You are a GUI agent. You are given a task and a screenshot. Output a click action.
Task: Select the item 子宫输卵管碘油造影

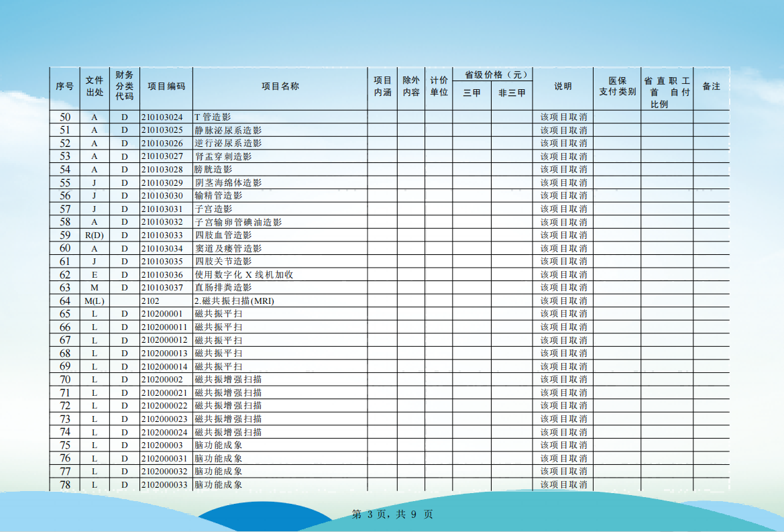coord(238,222)
